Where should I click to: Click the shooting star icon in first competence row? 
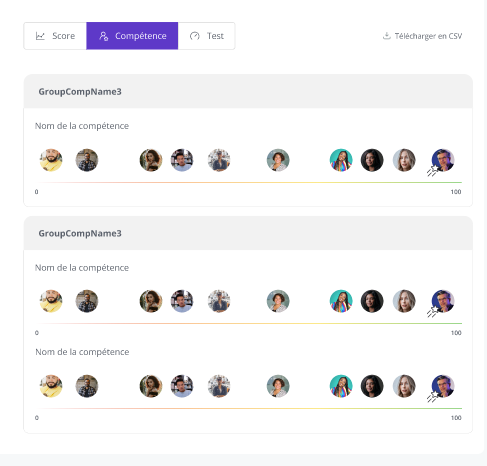coord(433,171)
